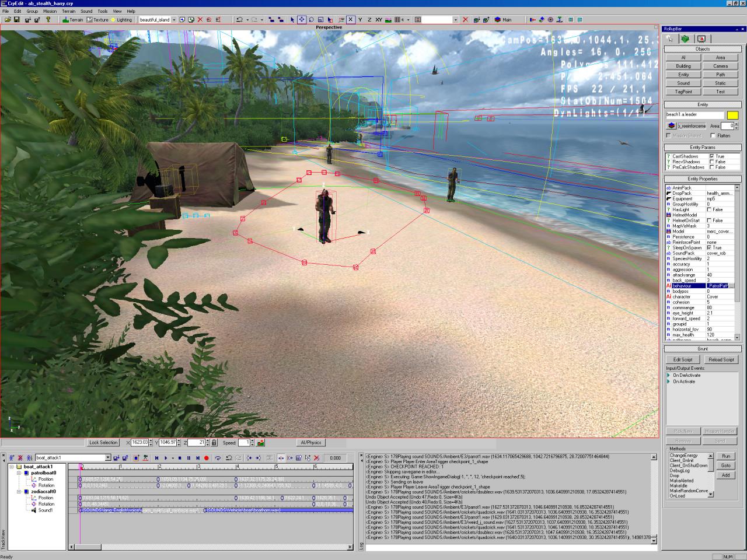Click the yellow entity color swatch
Screen dimensions: 747x560
tap(732, 115)
